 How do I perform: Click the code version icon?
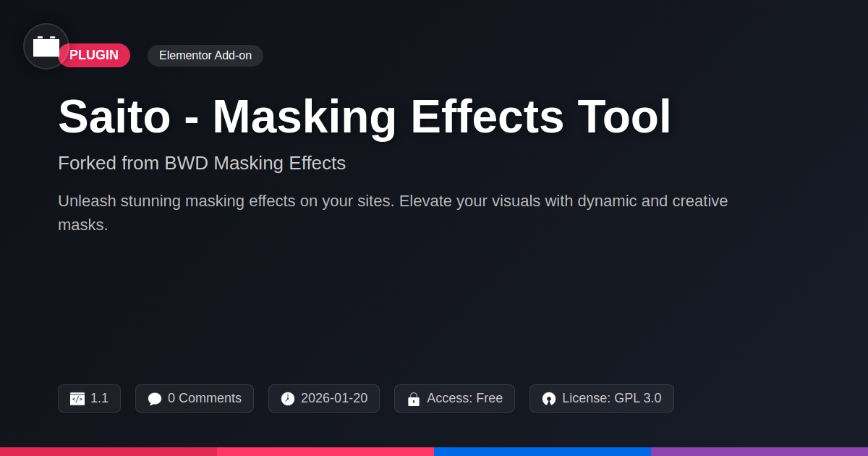(x=77, y=399)
